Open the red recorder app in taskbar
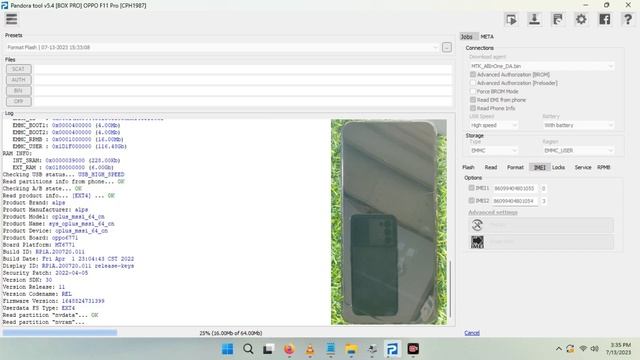 point(413,349)
